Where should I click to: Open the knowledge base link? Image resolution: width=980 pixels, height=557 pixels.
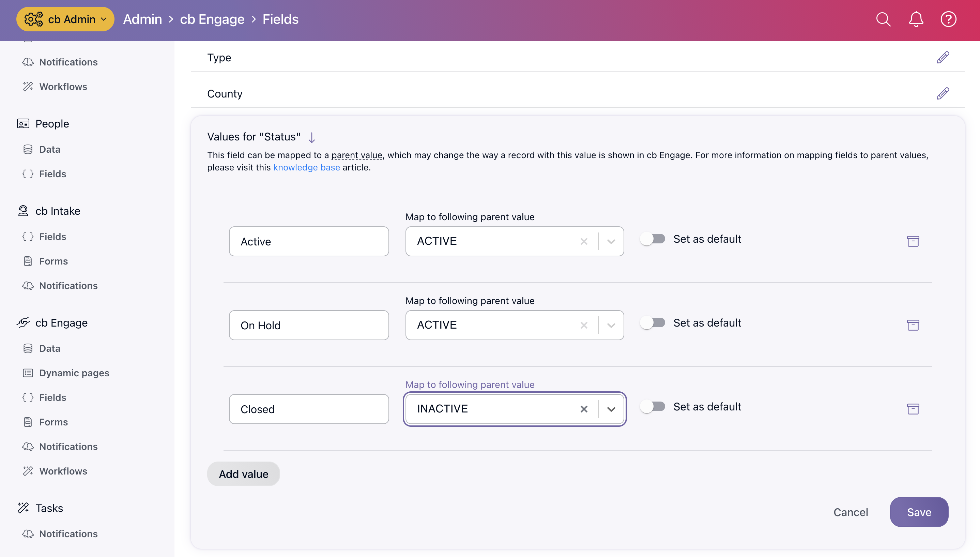[x=306, y=168]
